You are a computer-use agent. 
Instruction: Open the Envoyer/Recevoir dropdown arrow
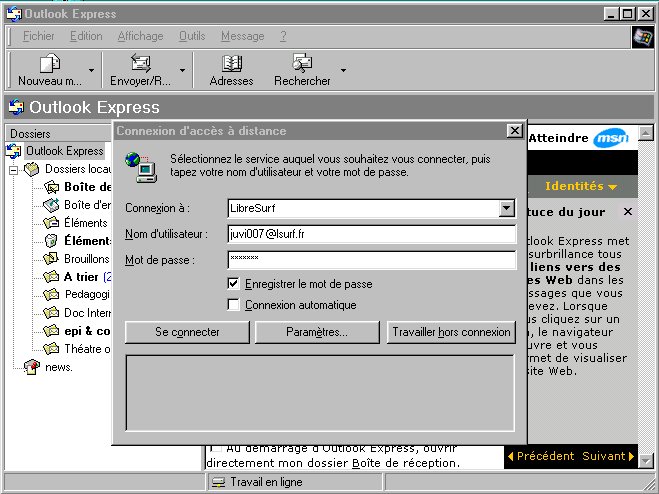point(182,70)
